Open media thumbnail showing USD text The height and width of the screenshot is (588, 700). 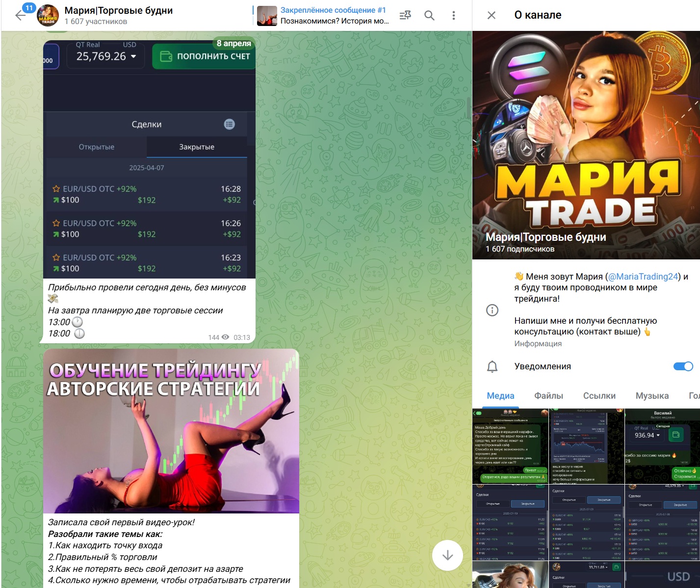pos(662,574)
